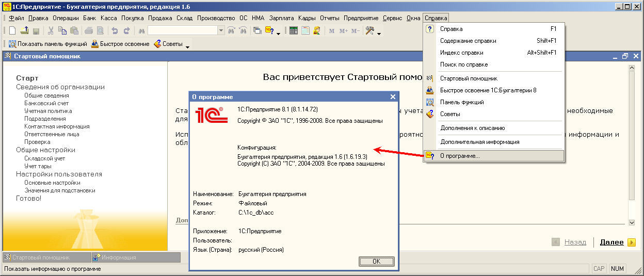Click the Open file toolbar icon
Image resolution: width=644 pixels, height=276 pixels.
pos(24,31)
